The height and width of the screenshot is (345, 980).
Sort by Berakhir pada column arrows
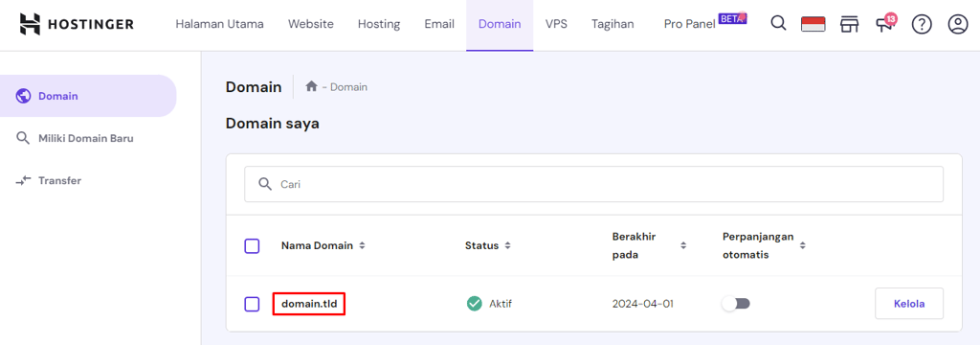point(683,245)
